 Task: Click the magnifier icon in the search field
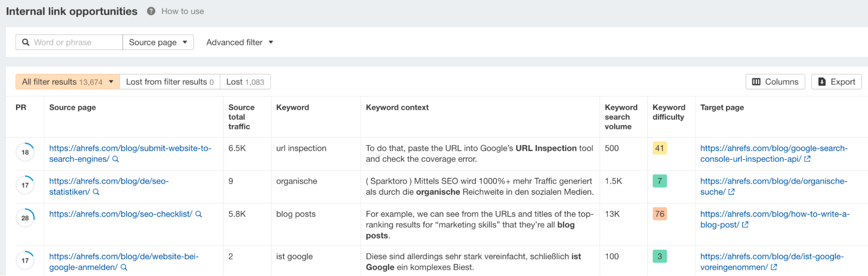[x=26, y=42]
